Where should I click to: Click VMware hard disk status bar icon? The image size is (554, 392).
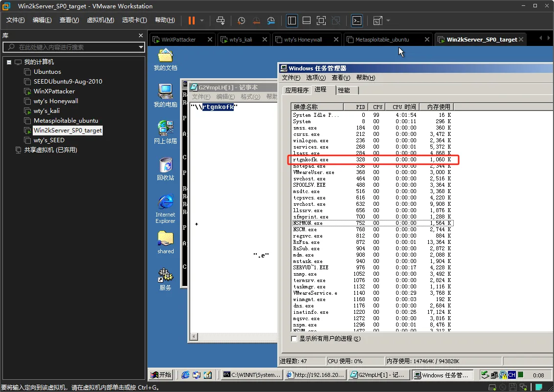point(492,388)
